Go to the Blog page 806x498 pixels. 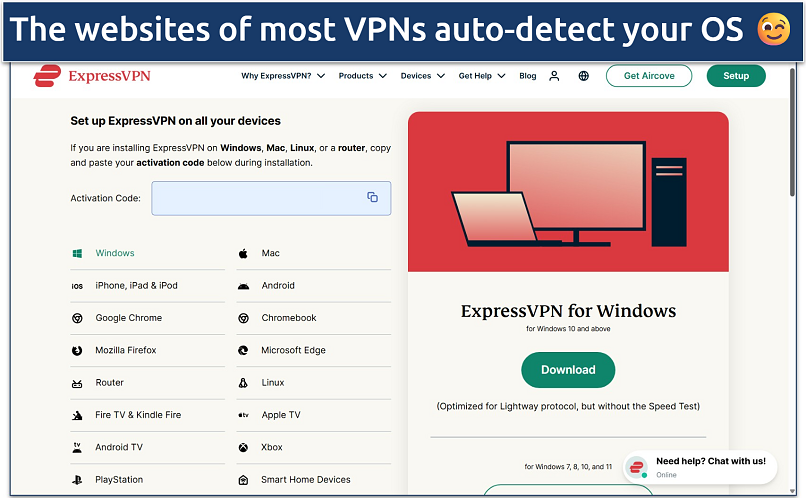[528, 76]
